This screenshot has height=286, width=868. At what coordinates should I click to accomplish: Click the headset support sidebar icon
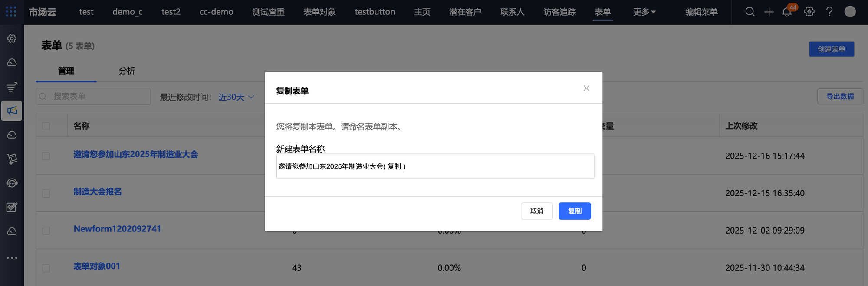[12, 183]
